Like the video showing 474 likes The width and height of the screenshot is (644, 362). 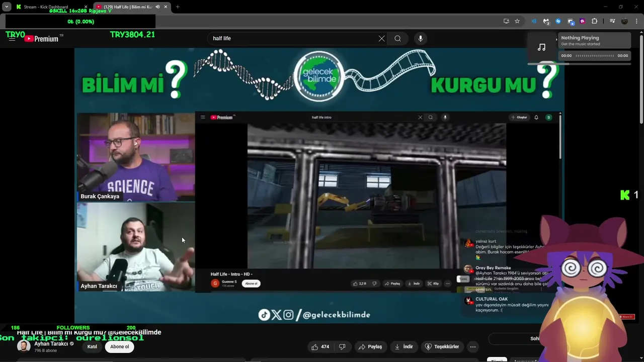[x=320, y=346]
